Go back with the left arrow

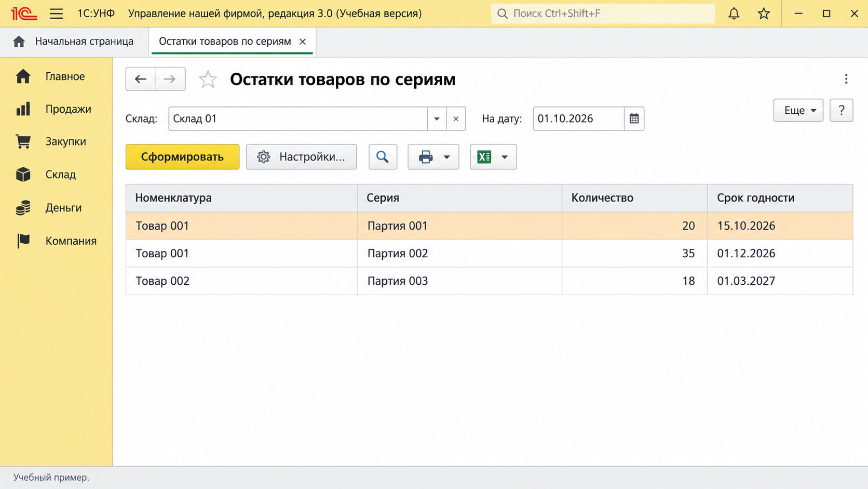pyautogui.click(x=140, y=79)
